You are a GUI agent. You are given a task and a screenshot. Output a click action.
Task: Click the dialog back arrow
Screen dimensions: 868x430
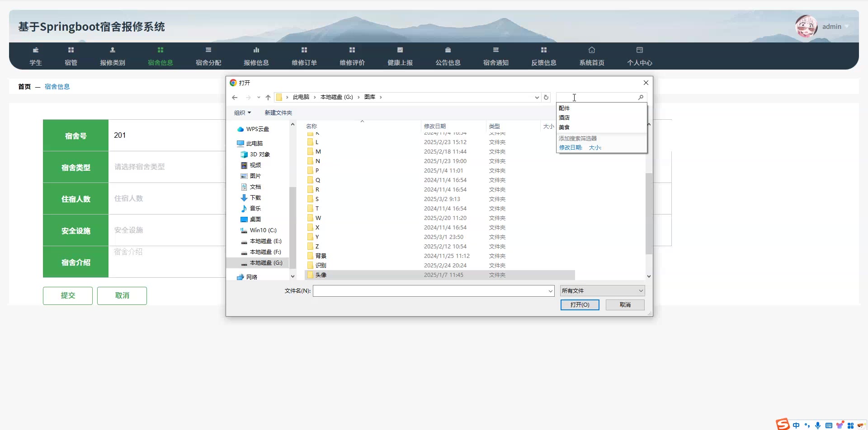point(235,98)
